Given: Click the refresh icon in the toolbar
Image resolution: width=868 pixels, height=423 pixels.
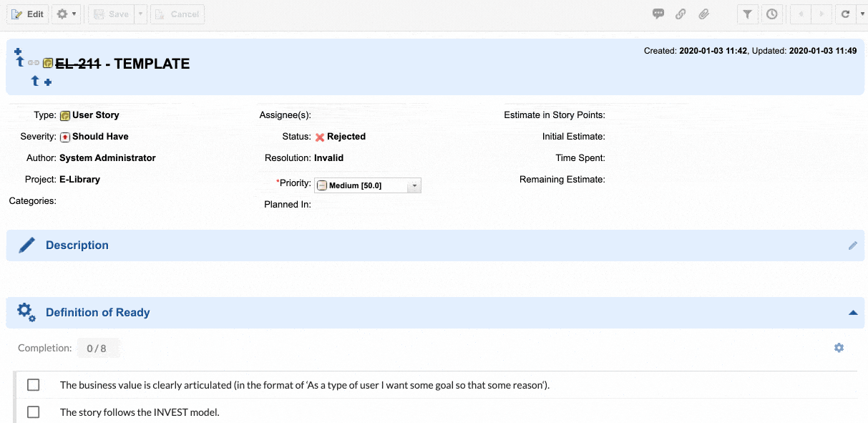Looking at the screenshot, I should (x=845, y=14).
